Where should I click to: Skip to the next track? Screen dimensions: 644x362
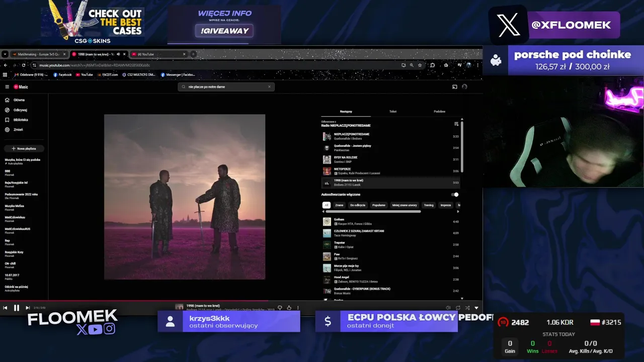coord(28,308)
